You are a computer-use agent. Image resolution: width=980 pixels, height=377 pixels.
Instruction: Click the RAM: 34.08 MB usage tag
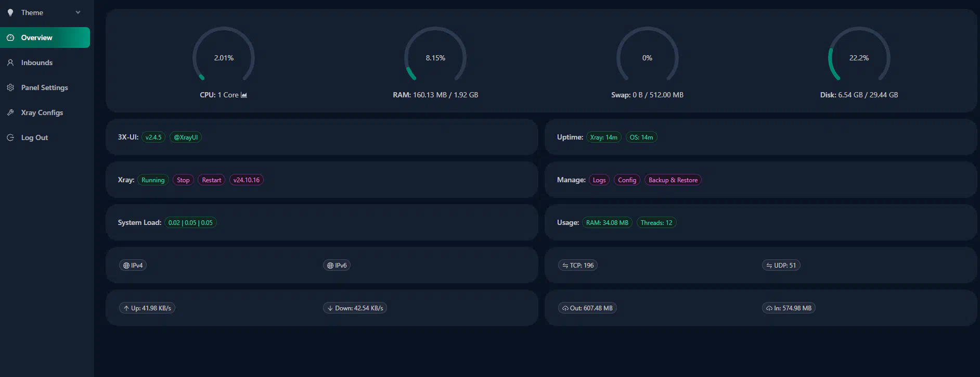point(607,222)
